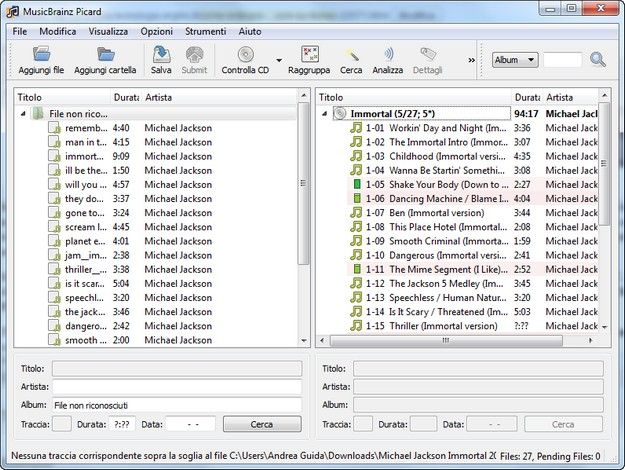Image resolution: width=625 pixels, height=470 pixels.
Task: Click status text 'Files: 27, Pending Files: 0'
Action: tap(550, 456)
